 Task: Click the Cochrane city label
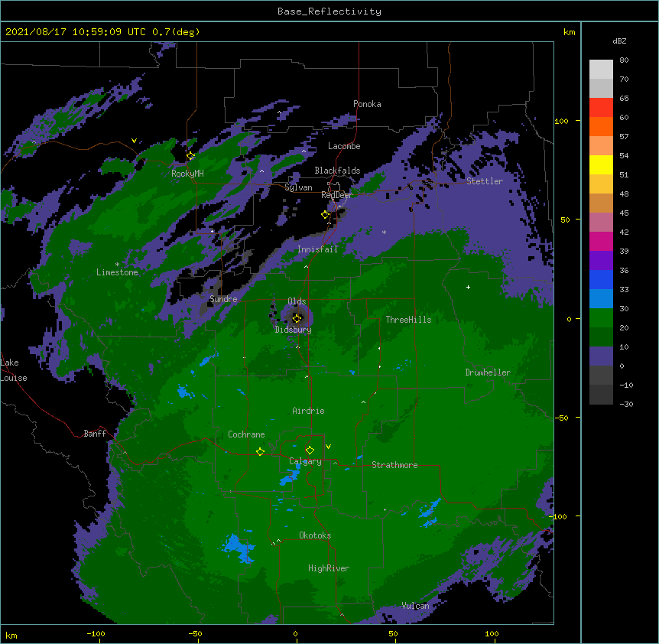click(x=246, y=434)
